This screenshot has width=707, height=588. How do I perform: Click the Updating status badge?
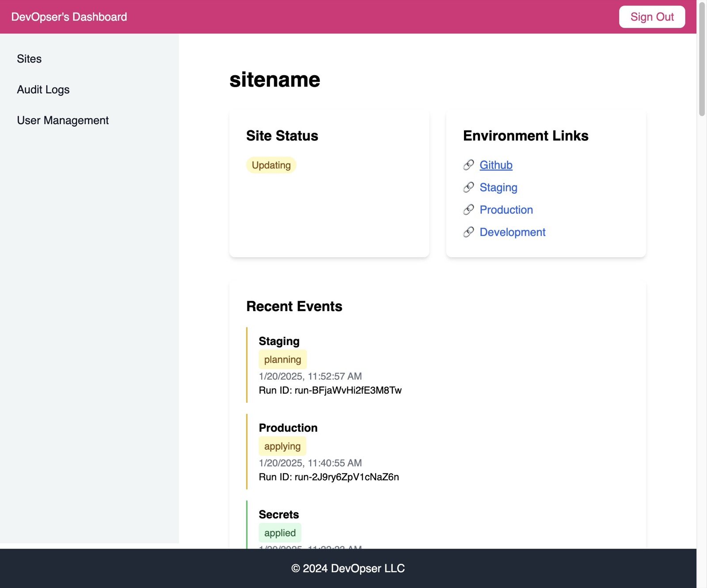(271, 165)
